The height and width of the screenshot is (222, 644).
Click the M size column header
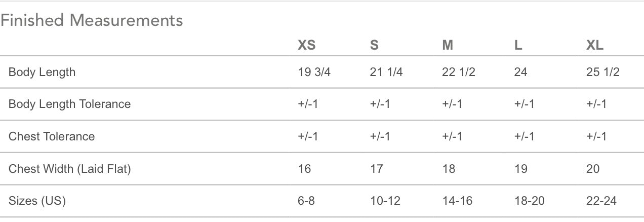[x=448, y=45]
